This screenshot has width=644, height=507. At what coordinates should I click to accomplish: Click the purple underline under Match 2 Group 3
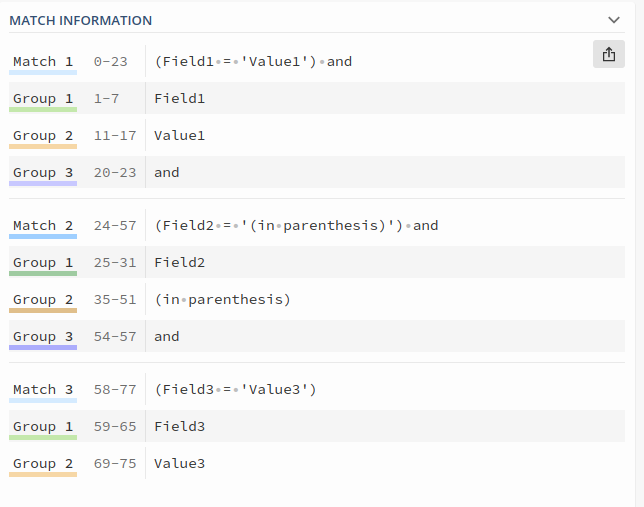click(43, 348)
